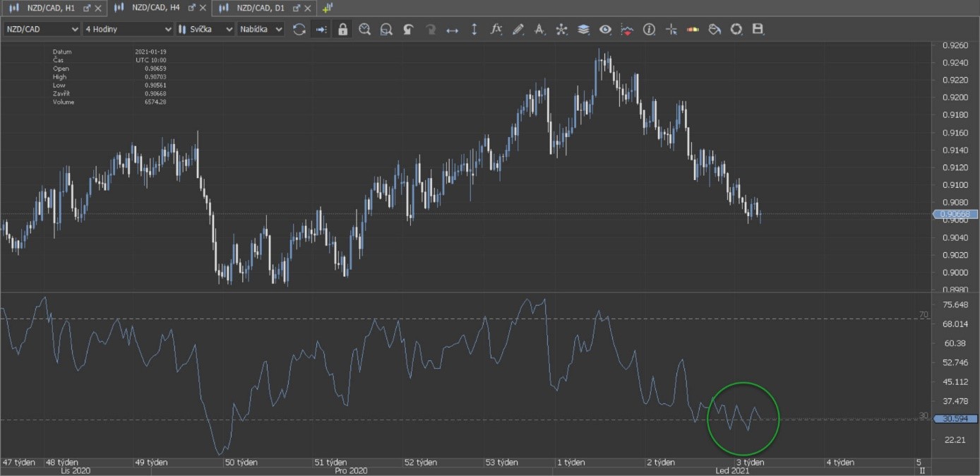Select the pencil drawing tool

518,30
